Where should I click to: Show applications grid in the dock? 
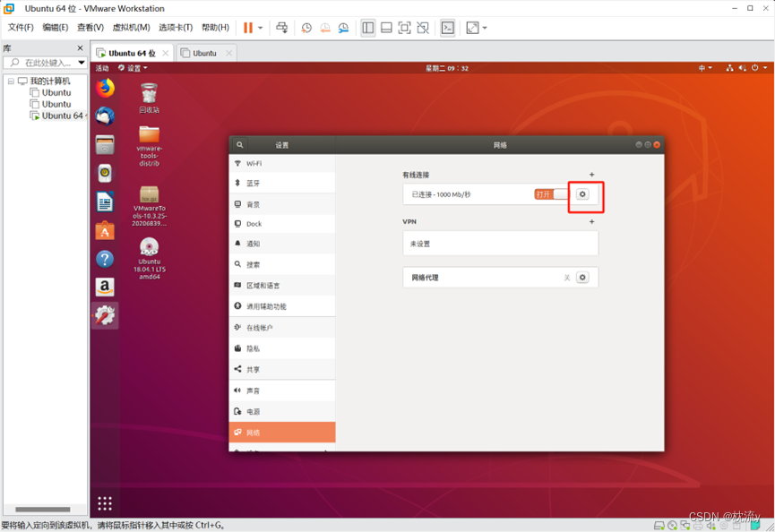click(105, 503)
